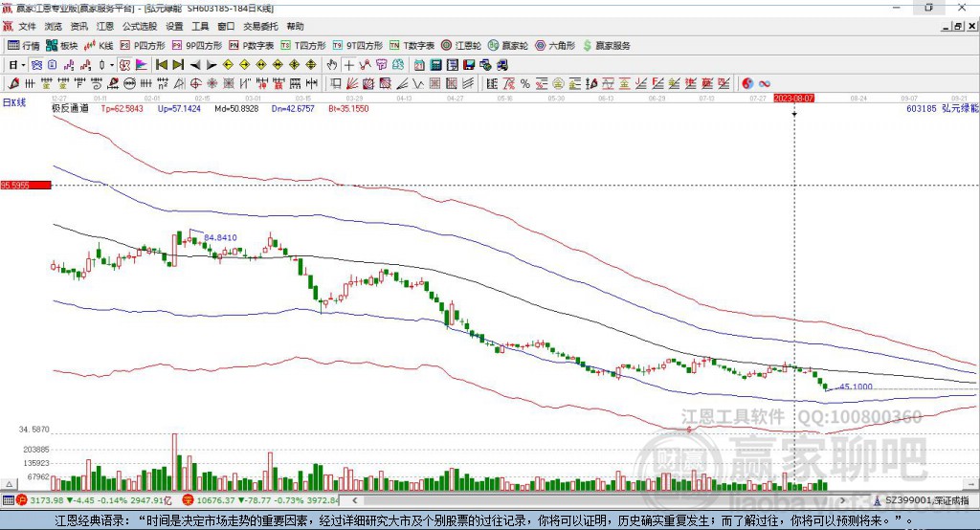Open the 江恩 menu

(x=105, y=26)
